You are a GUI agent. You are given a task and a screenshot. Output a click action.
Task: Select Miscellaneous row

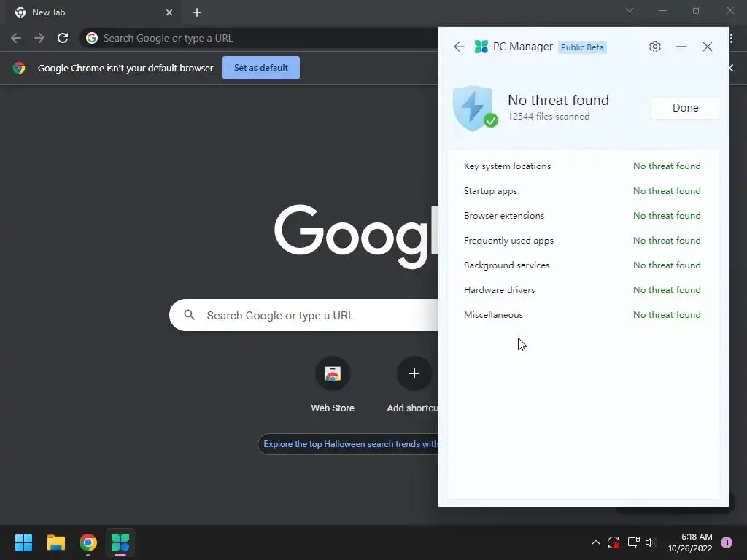point(583,315)
